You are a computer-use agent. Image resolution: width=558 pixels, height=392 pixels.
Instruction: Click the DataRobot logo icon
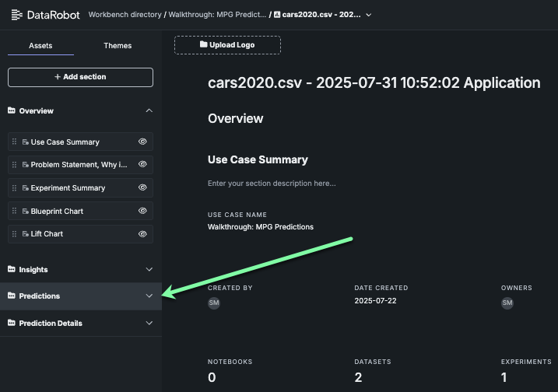17,14
